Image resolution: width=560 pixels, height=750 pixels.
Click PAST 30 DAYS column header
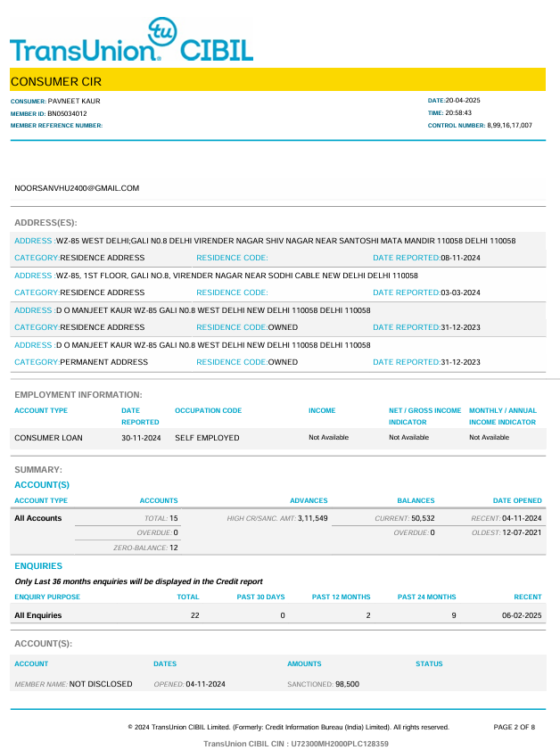coord(260,597)
